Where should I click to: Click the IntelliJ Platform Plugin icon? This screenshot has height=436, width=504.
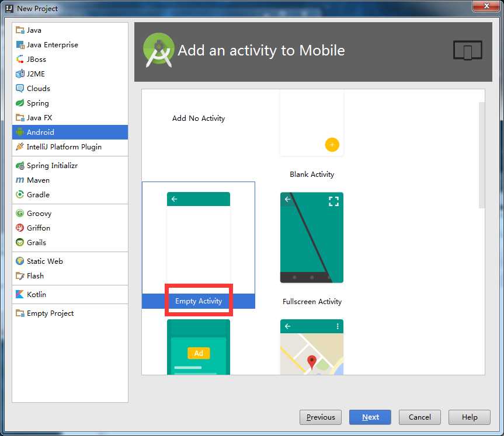[20, 147]
